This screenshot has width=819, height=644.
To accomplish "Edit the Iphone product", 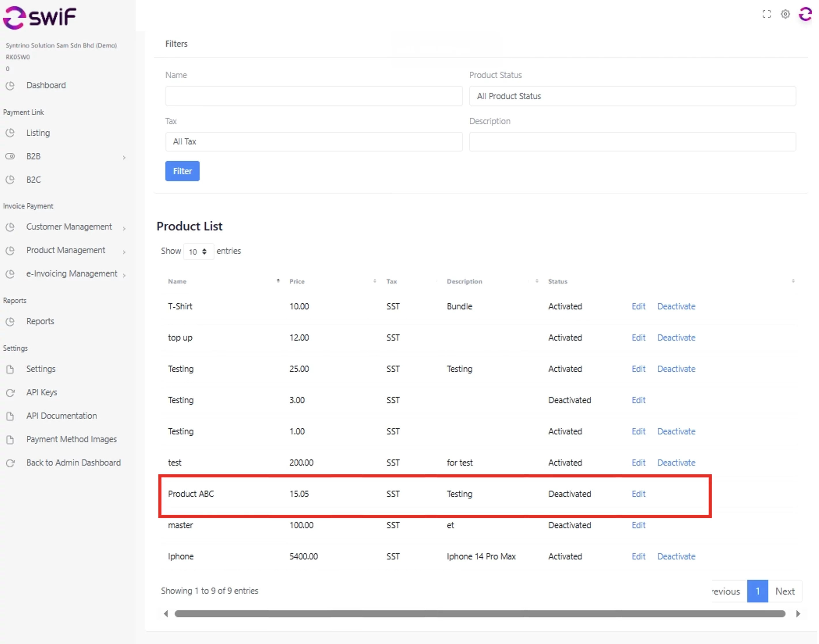I will pos(638,556).
